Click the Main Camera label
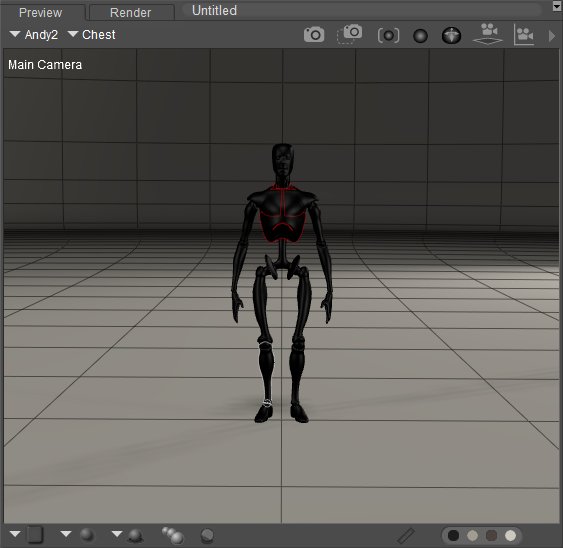The width and height of the screenshot is (563, 548). [x=45, y=65]
